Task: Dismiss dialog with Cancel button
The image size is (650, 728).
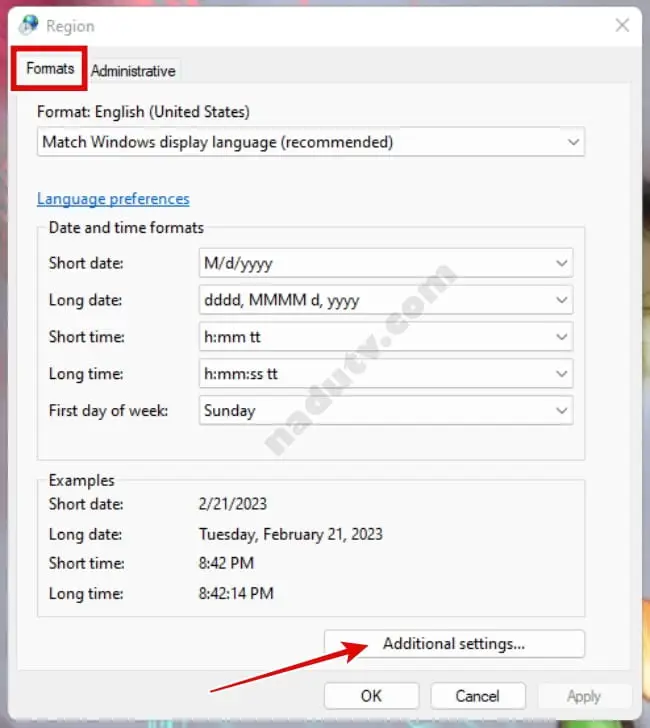Action: pyautogui.click(x=478, y=696)
